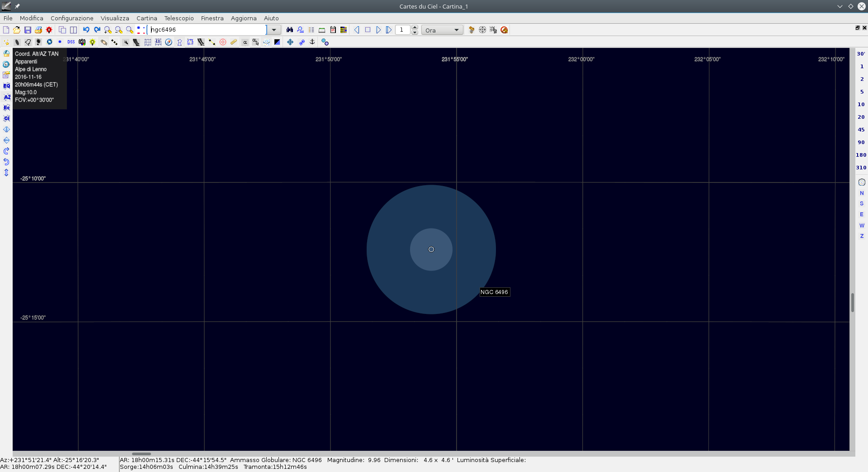Viewport: 868px width, 472px height.
Task: Switch to ecliptic coordinates with EC icon
Action: (6, 107)
